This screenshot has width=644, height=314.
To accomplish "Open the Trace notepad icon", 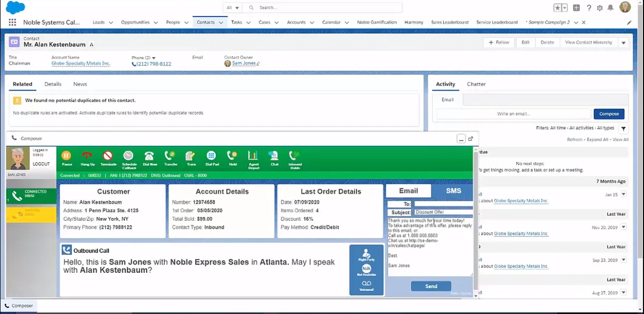I will pyautogui.click(x=191, y=156).
